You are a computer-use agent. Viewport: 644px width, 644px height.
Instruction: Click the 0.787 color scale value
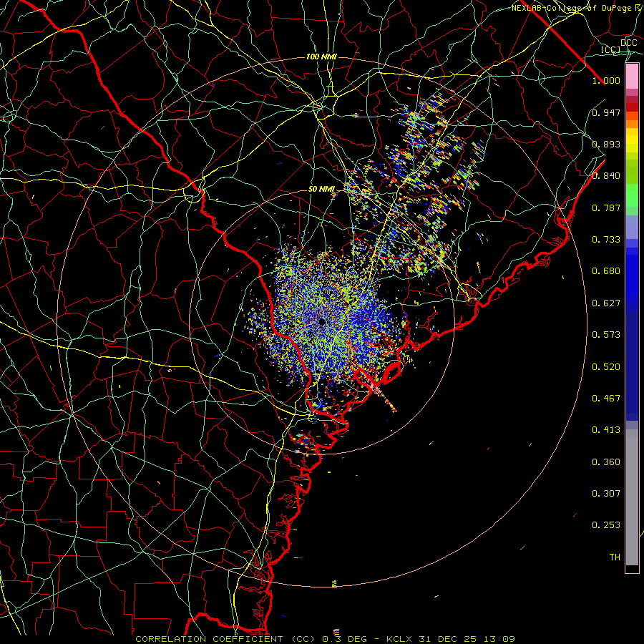(606, 208)
